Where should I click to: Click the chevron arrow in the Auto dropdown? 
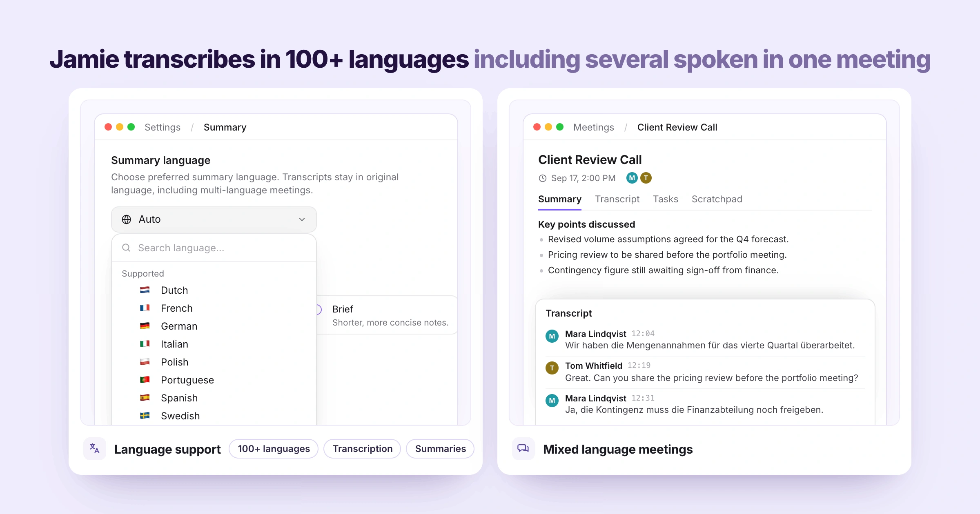click(x=302, y=219)
